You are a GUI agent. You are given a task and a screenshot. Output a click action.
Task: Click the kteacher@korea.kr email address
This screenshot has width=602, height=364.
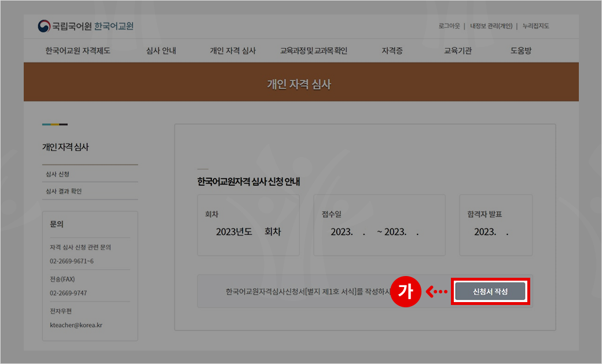tap(76, 325)
